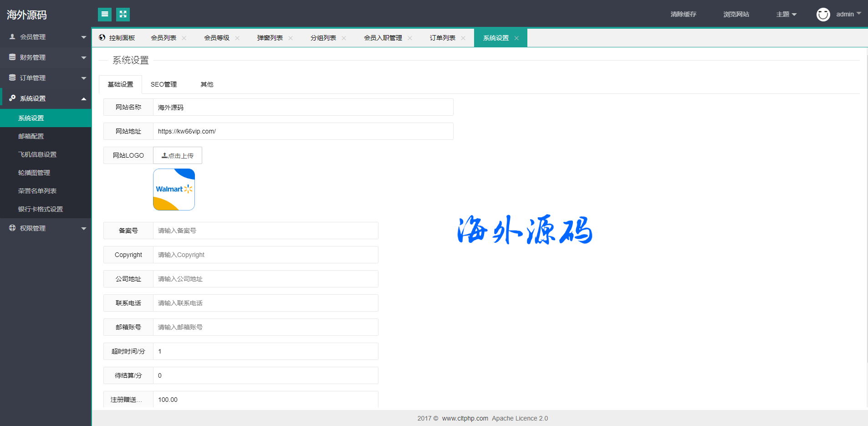Viewport: 868px width, 426px height.
Task: Expand the 财务管理 sidebar menu
Action: pyautogui.click(x=46, y=57)
